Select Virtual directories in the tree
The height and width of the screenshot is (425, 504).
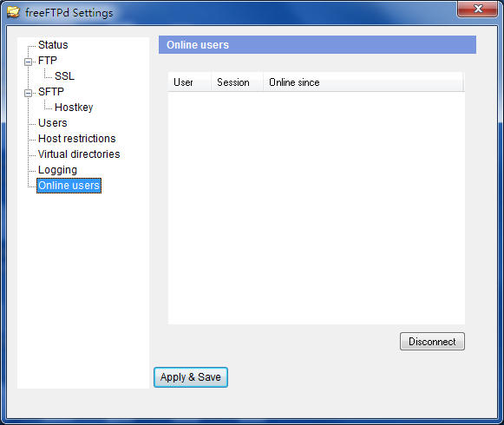pos(79,154)
